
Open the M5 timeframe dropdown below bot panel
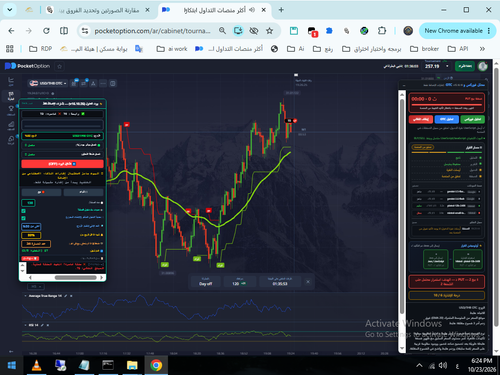[x=36, y=286]
